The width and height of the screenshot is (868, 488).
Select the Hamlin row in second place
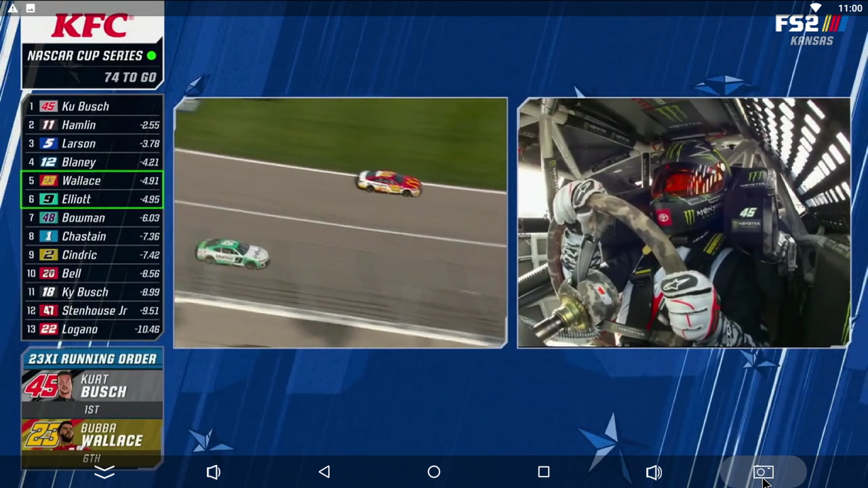coord(93,125)
